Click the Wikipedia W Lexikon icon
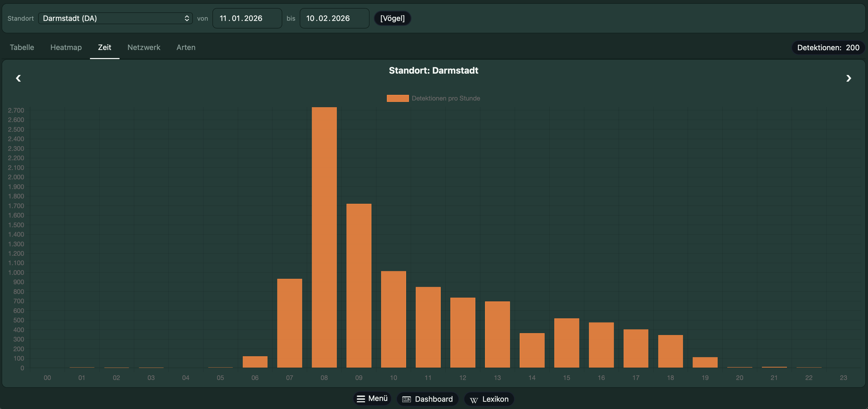This screenshot has width=868, height=409. pos(474,400)
